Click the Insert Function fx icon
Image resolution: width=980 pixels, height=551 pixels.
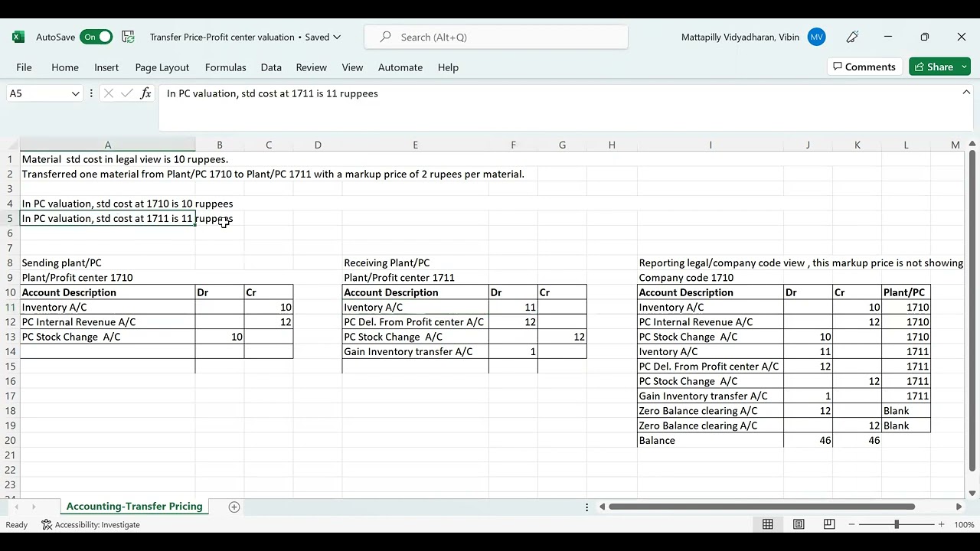[145, 93]
